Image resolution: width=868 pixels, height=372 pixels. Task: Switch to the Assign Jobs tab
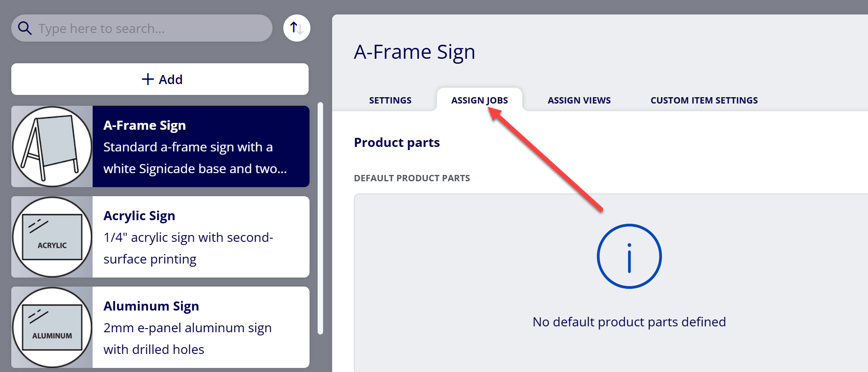(479, 100)
